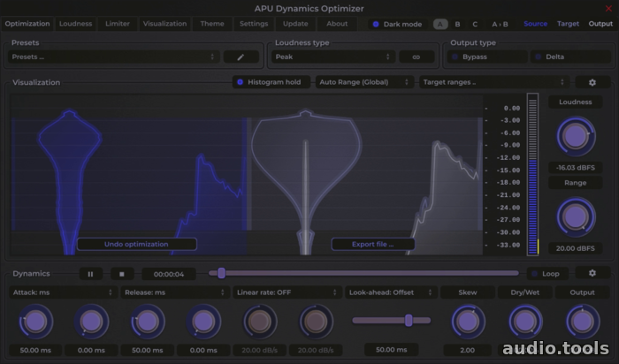Open Release: ms dropdown

174,292
